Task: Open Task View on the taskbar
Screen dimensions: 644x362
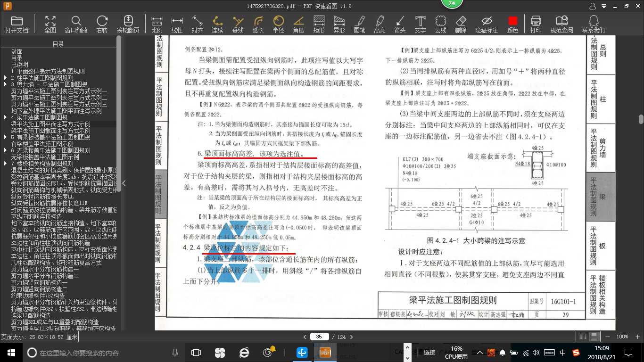Action: 196,353
